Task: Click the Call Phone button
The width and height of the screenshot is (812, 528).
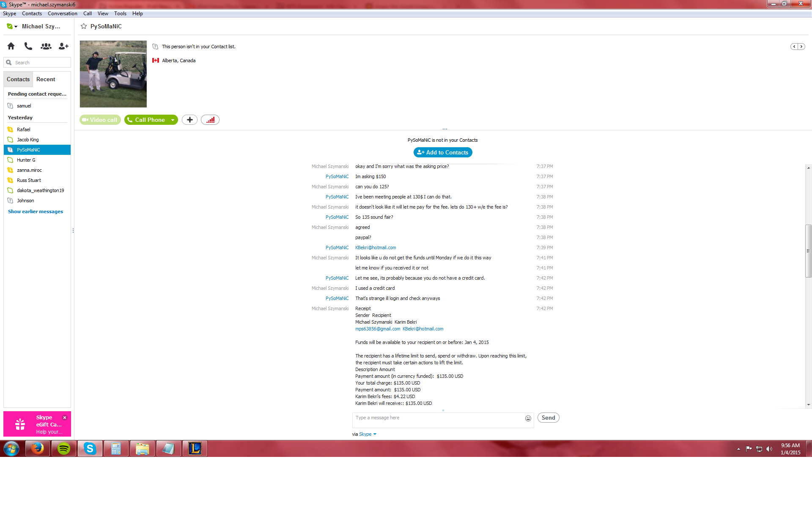Action: point(147,120)
